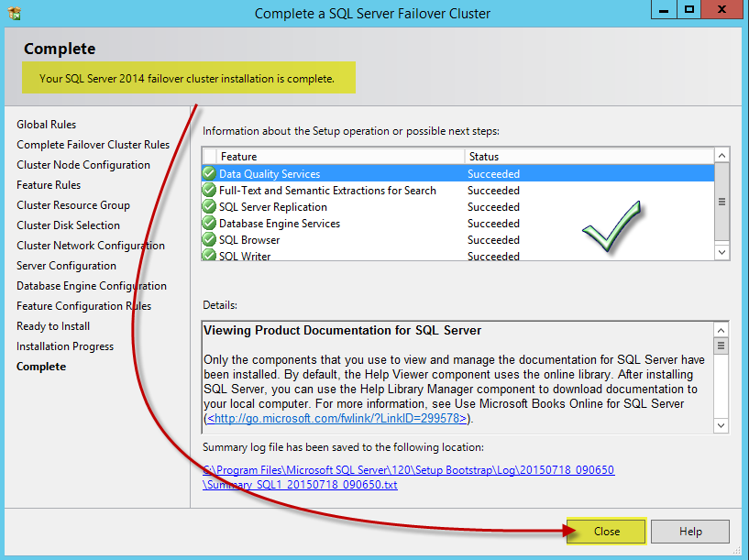Go to the Cluster Resource Group step
This screenshot has height=560, width=749.
click(x=73, y=205)
